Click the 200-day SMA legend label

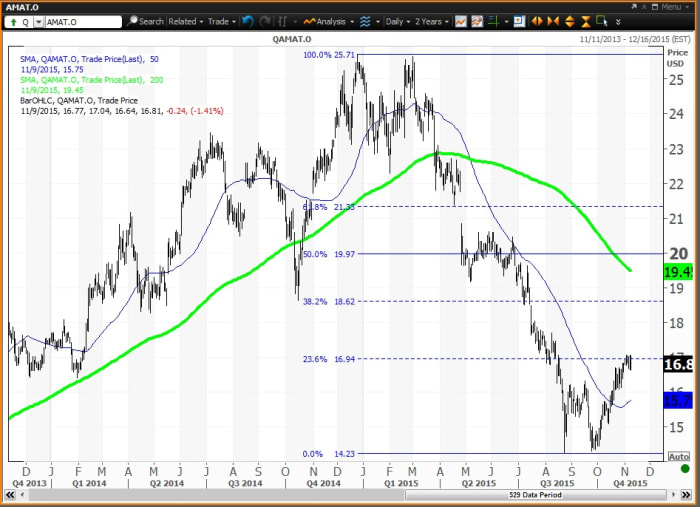(92, 80)
